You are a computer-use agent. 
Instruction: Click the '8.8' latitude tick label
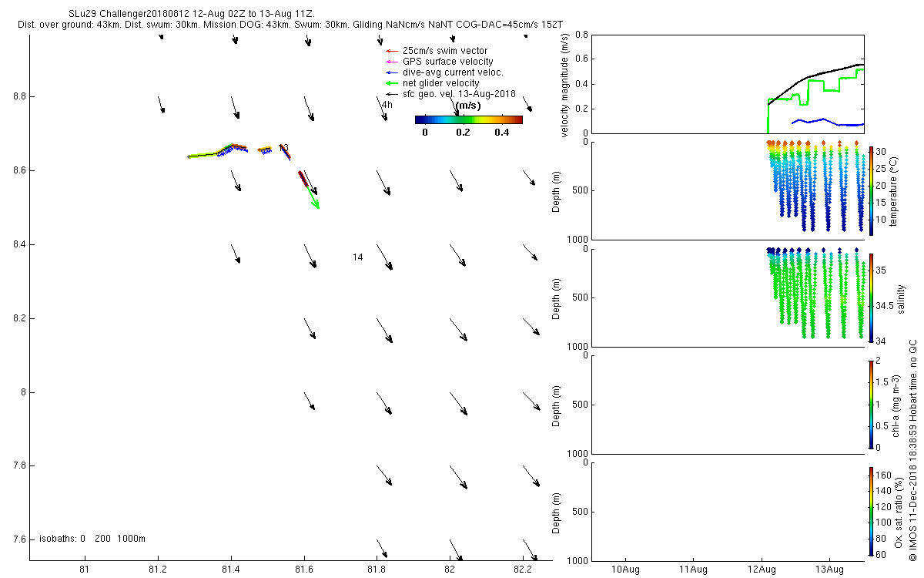[18, 96]
